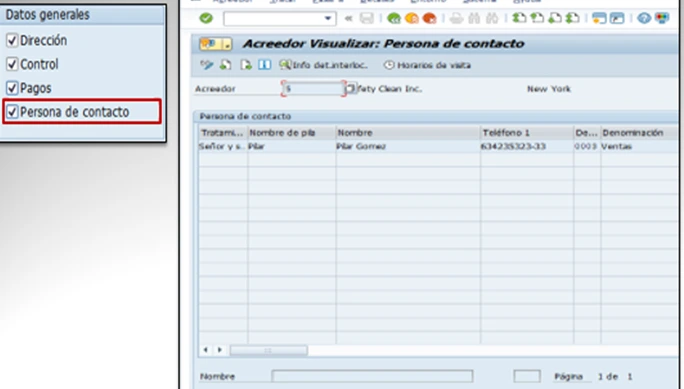
Task: Toggle the Control checkbox
Action: [12, 64]
